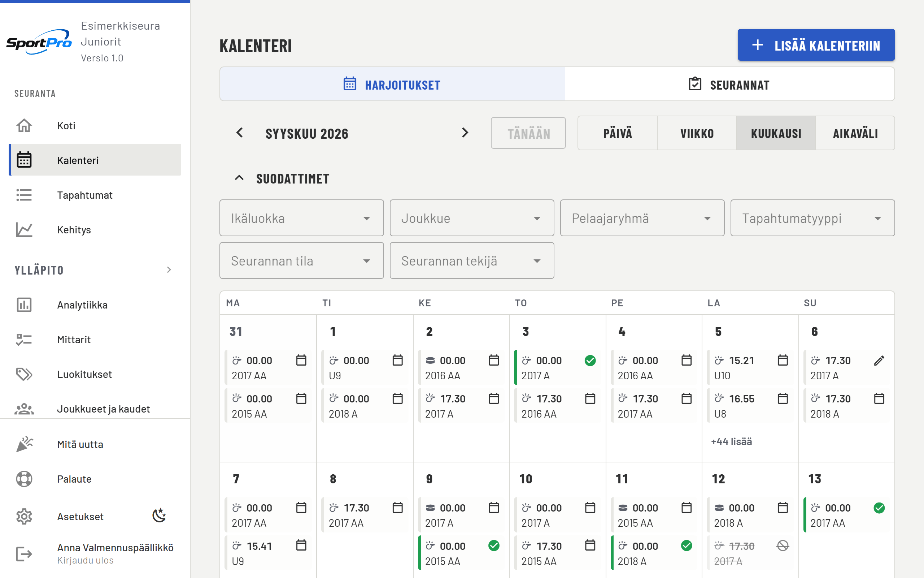924x578 pixels.
Task: Open the Koti home icon
Action: (24, 125)
